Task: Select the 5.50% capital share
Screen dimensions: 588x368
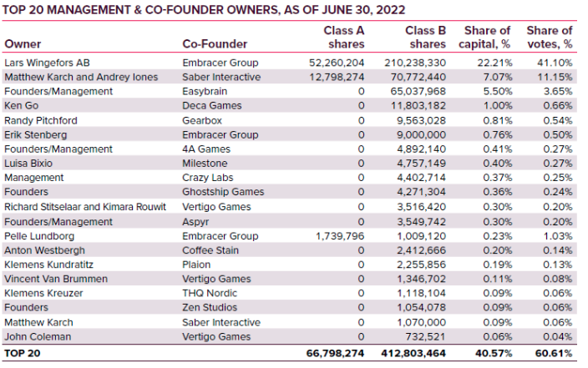Action: [x=497, y=92]
